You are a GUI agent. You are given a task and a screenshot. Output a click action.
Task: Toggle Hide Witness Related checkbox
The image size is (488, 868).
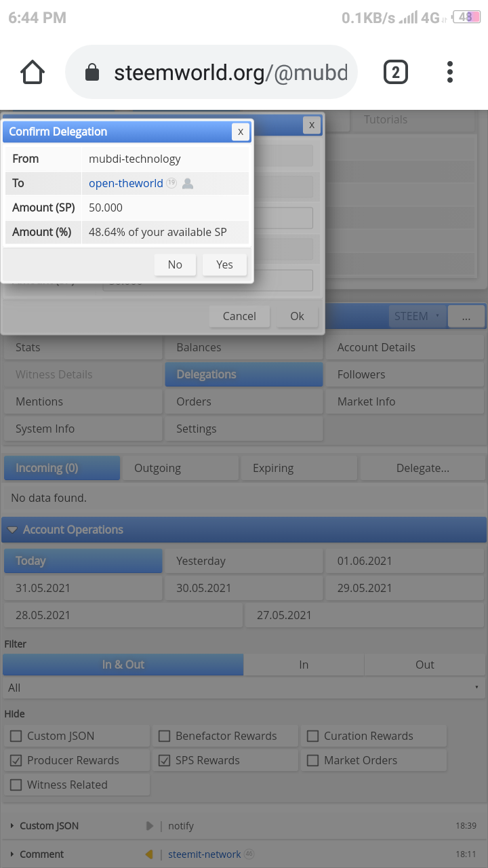tap(16, 785)
